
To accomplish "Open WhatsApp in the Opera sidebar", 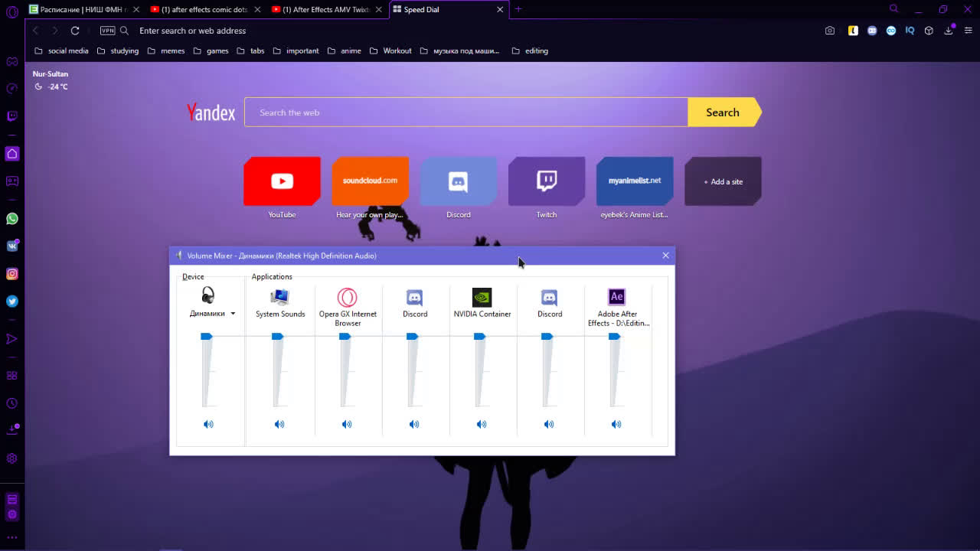I will coord(12,219).
